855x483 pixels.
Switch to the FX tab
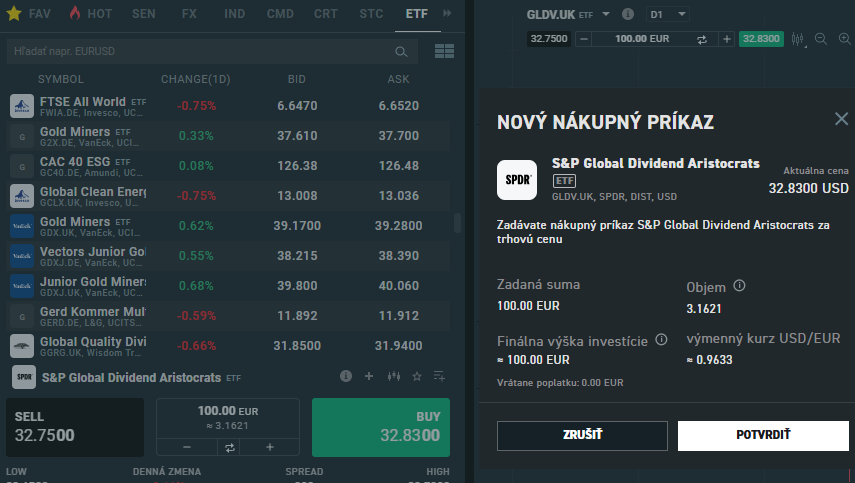[189, 14]
